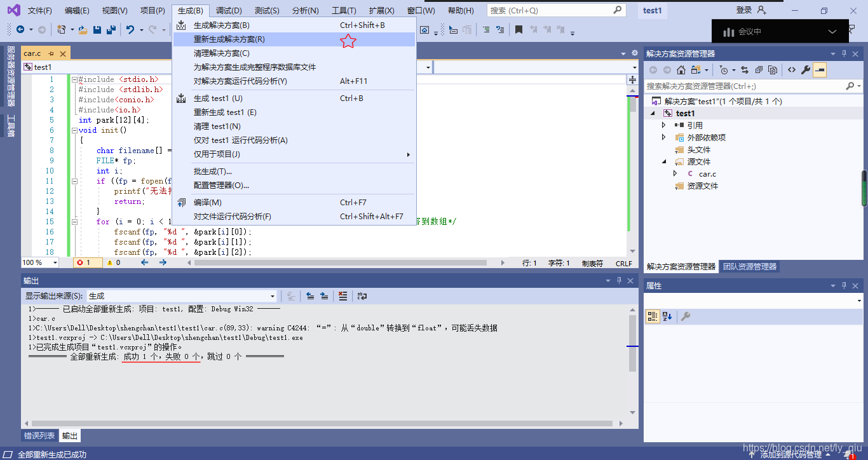
Task: Click the clear all output icon
Action: pos(343,295)
